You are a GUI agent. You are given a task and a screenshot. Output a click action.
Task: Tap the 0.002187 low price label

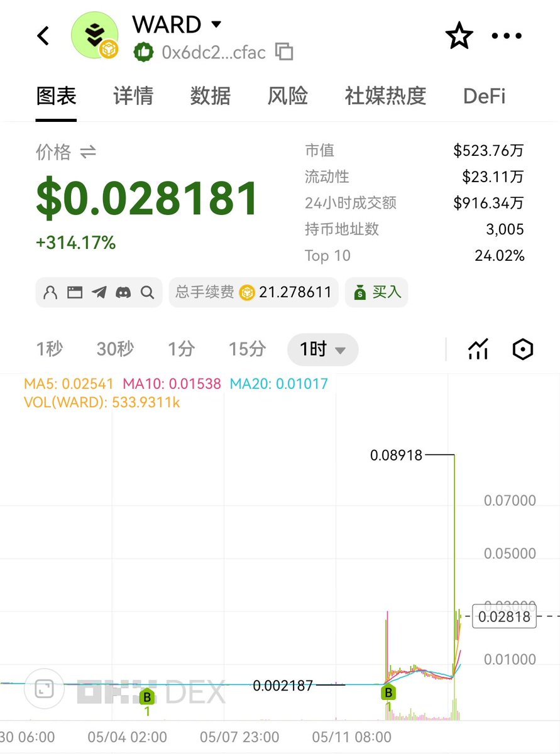pyautogui.click(x=283, y=686)
